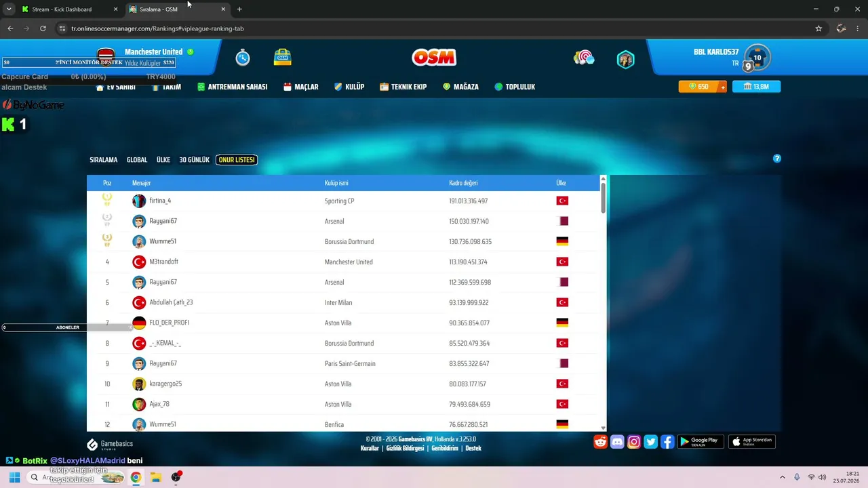868x488 pixels.
Task: Reload the OSM page
Action: point(43,28)
